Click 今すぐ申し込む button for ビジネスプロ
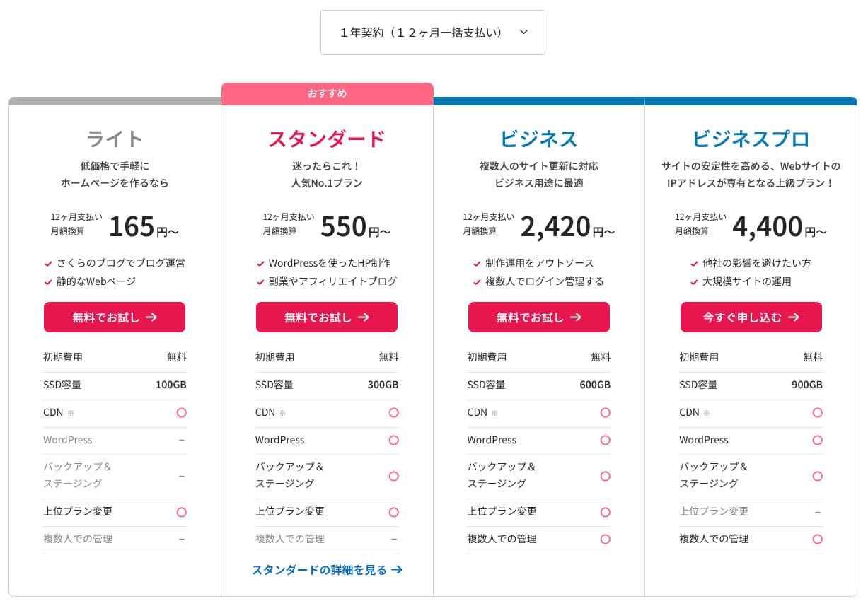 (x=751, y=317)
